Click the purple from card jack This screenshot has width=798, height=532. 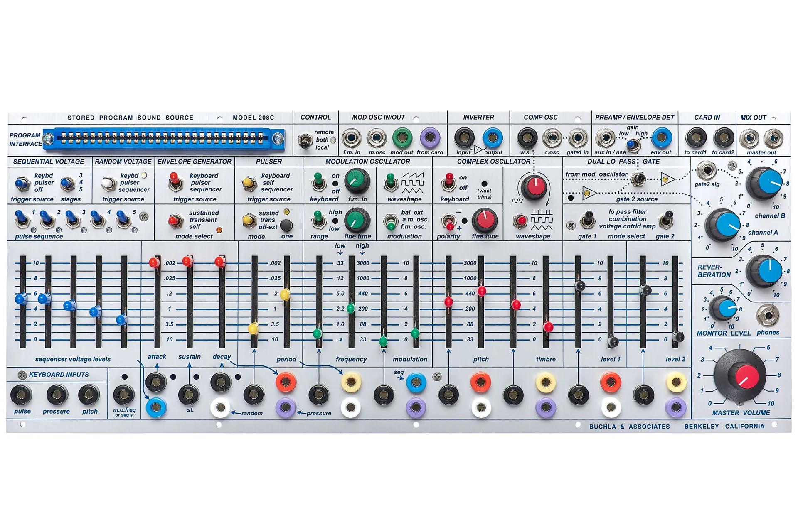tap(430, 138)
